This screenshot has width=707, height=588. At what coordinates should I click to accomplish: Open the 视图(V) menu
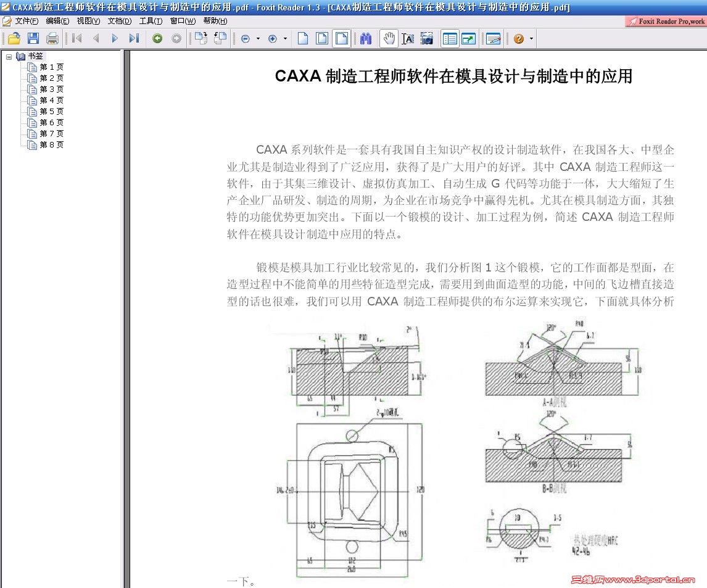88,21
